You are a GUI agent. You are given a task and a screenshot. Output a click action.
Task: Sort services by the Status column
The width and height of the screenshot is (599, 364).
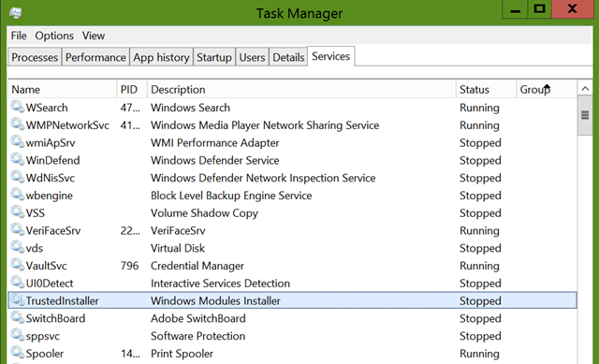(486, 90)
